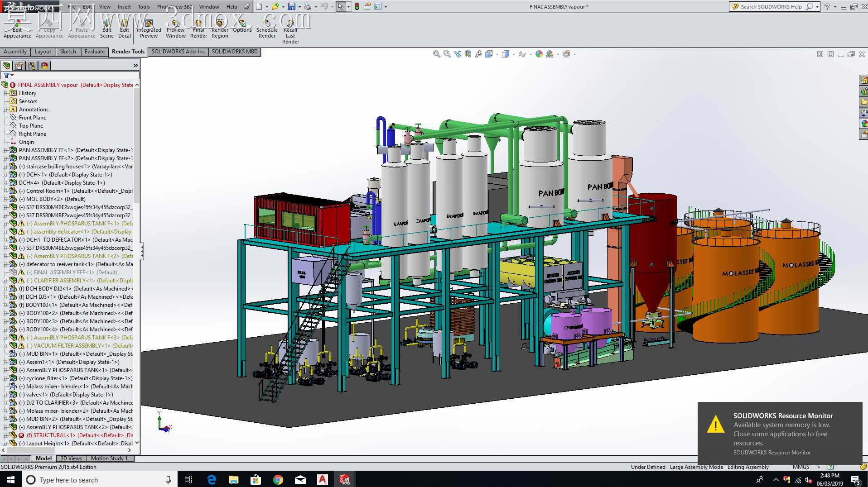Switch to the Evaluate tab
Screen dimensions: 868x487
click(x=95, y=52)
